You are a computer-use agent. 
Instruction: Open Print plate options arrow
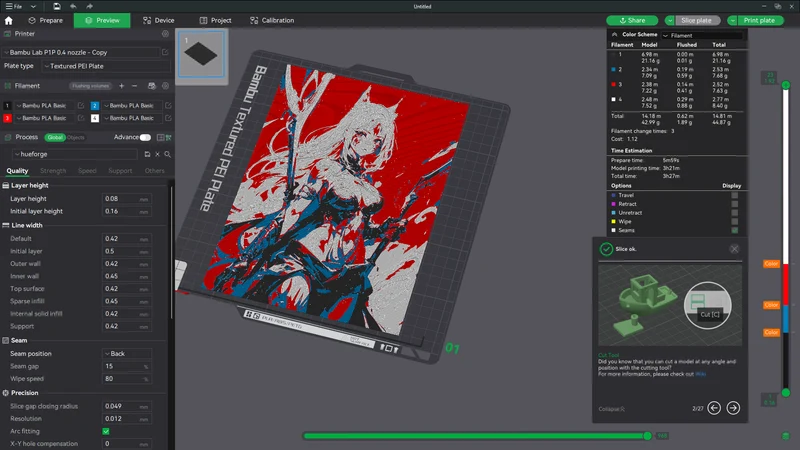(732, 20)
